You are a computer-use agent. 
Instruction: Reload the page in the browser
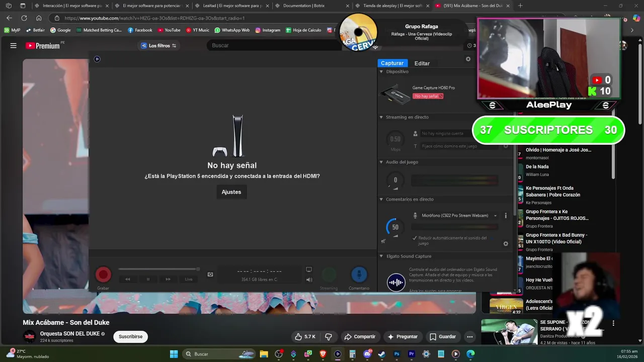24,18
